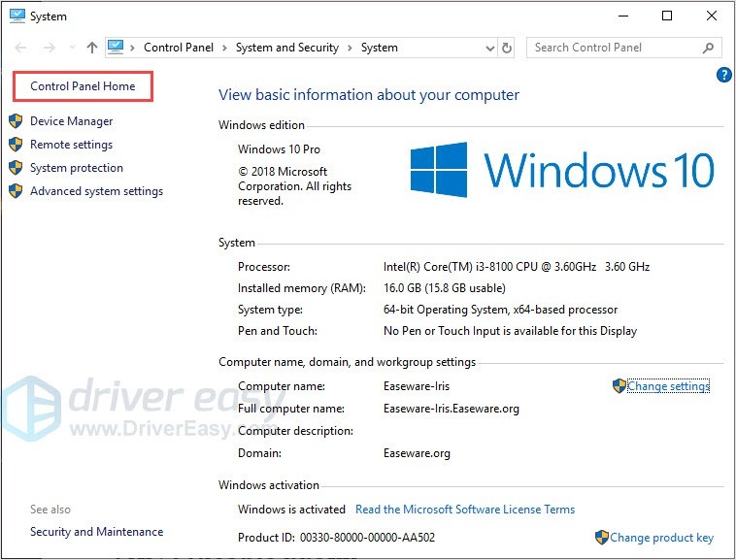Click the System window title icon
Viewport: 736px width, 560px height.
pos(17,16)
